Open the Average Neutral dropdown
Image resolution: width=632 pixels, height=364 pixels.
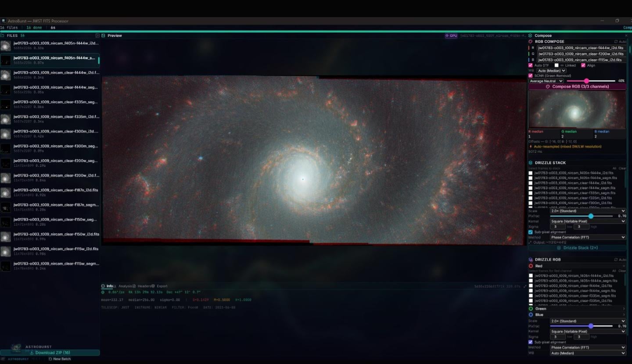[x=546, y=81]
